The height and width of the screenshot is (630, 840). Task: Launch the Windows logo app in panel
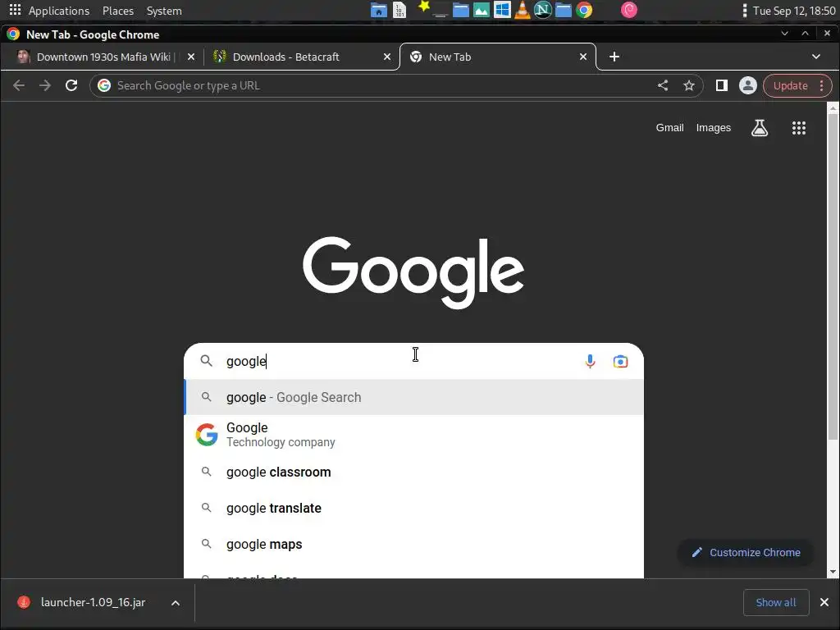click(502, 10)
